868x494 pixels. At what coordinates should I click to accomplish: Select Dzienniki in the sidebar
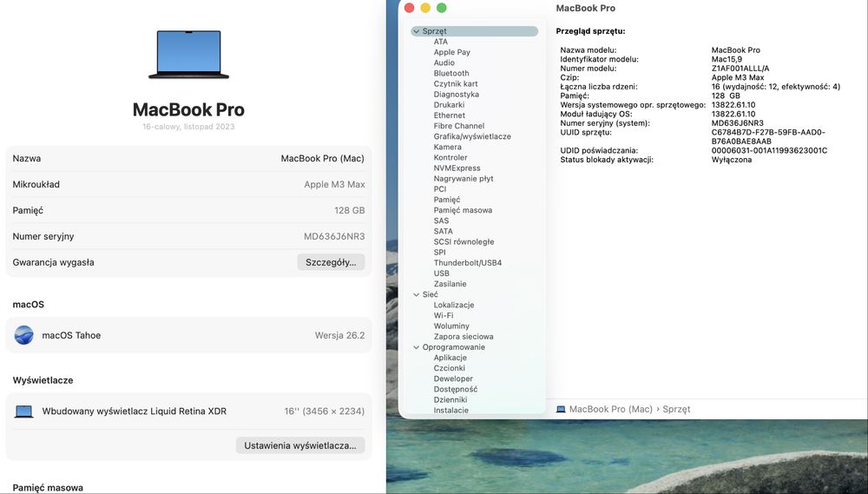tap(450, 400)
